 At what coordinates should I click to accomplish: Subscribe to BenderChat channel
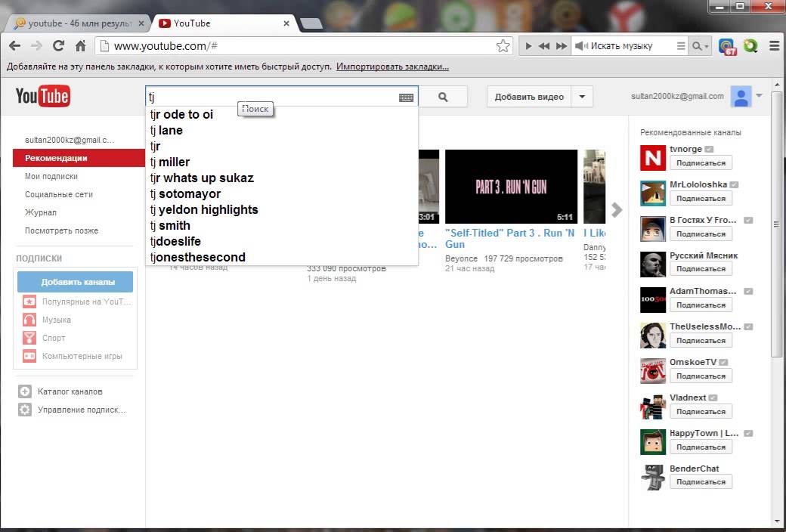pyautogui.click(x=701, y=482)
